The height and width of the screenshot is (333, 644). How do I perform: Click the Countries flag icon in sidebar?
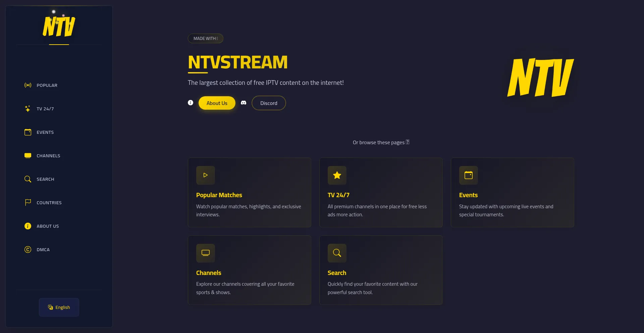[28, 203]
